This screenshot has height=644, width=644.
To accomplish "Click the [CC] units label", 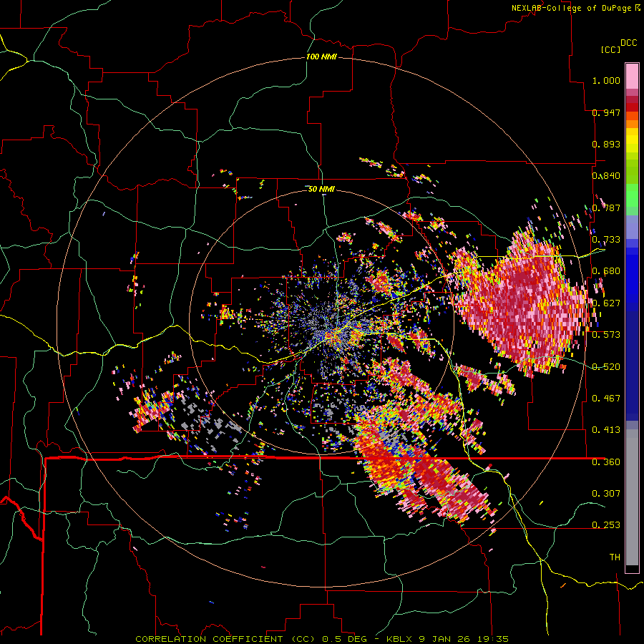I will click(x=610, y=49).
